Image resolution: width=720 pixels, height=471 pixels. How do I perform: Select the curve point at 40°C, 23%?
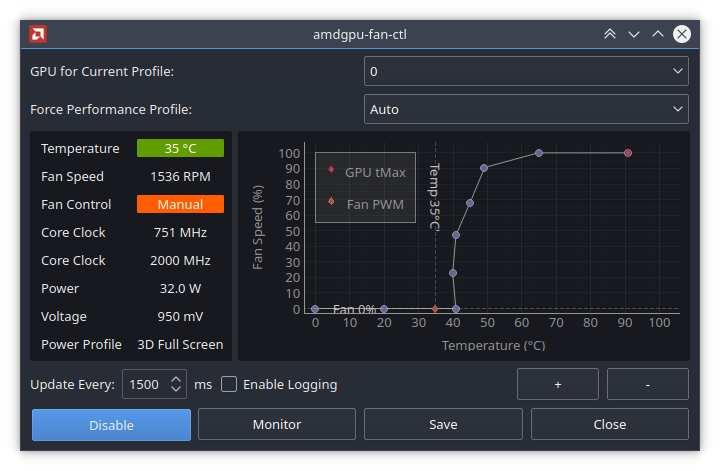click(x=453, y=273)
